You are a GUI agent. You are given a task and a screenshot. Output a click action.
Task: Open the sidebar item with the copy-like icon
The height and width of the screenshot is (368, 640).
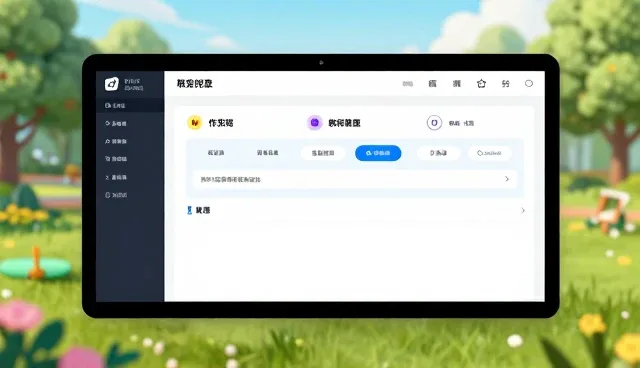coord(116,159)
